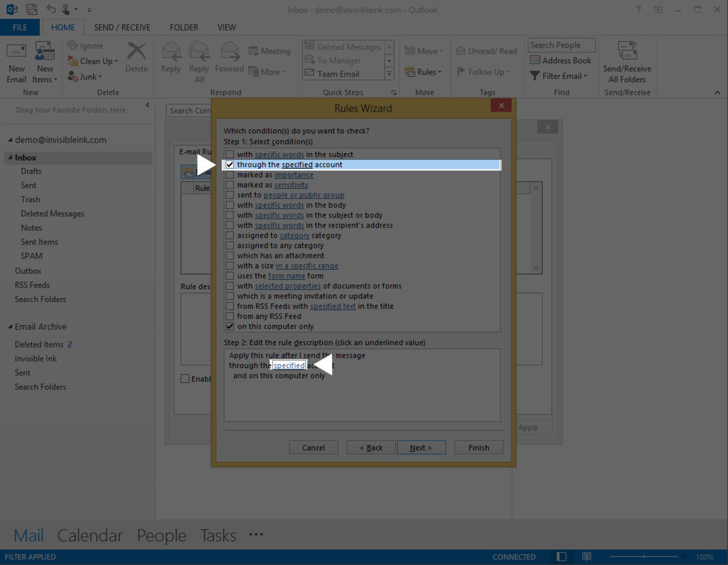Click Finish in Rules Wizard

479,447
